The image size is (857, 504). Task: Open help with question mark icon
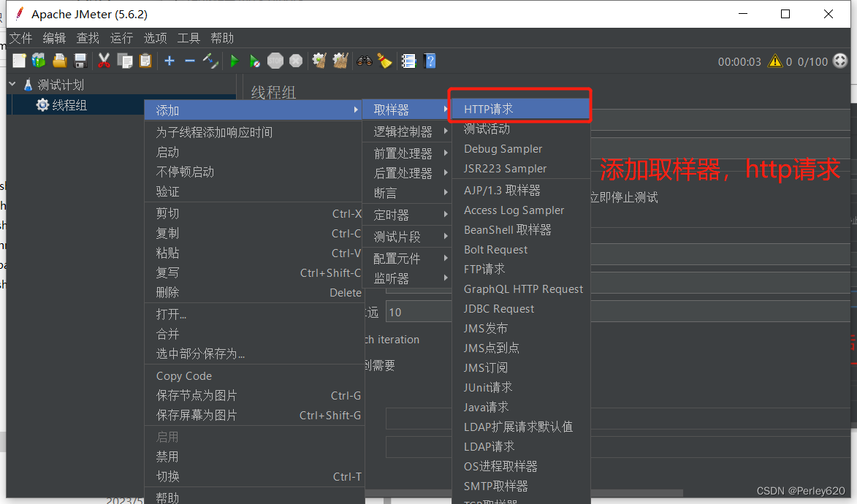tap(430, 61)
